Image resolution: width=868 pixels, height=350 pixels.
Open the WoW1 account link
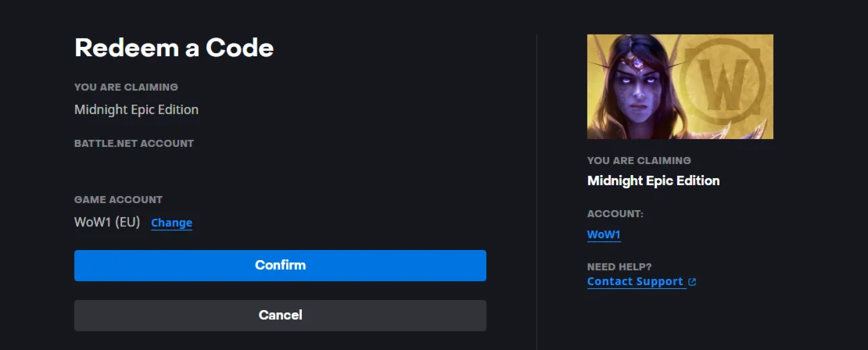pyautogui.click(x=604, y=234)
